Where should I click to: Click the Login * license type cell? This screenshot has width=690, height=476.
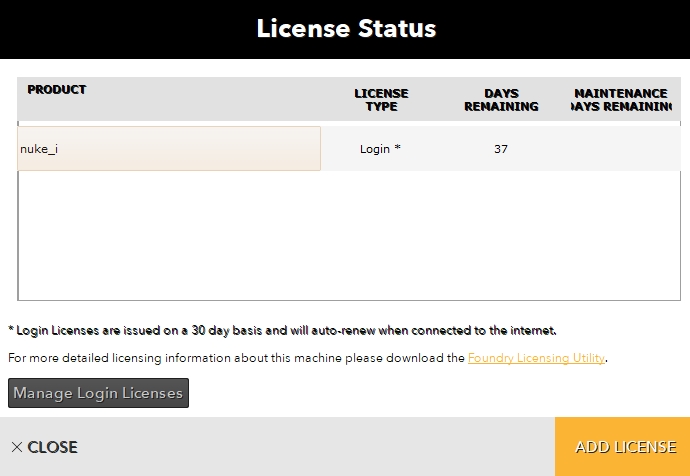(380, 149)
